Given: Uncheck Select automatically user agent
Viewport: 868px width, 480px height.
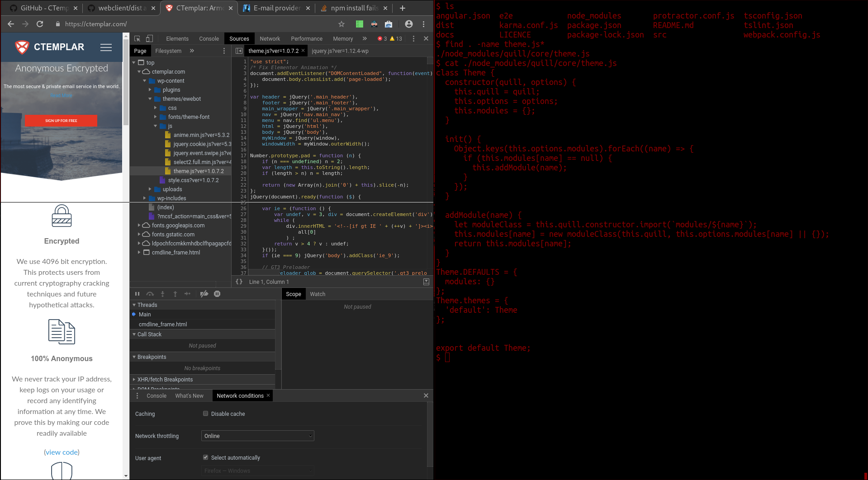Looking at the screenshot, I should click(x=206, y=457).
